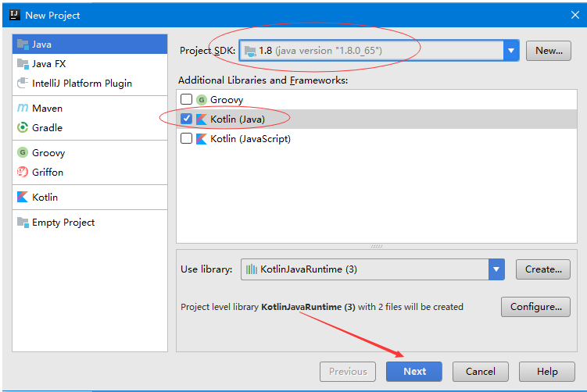Click the Configure... button

coord(535,307)
